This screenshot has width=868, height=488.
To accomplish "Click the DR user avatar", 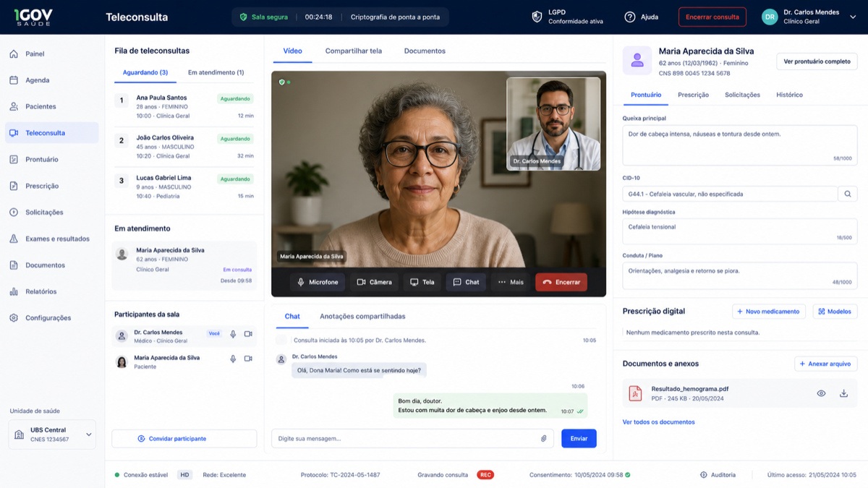I will click(x=770, y=17).
